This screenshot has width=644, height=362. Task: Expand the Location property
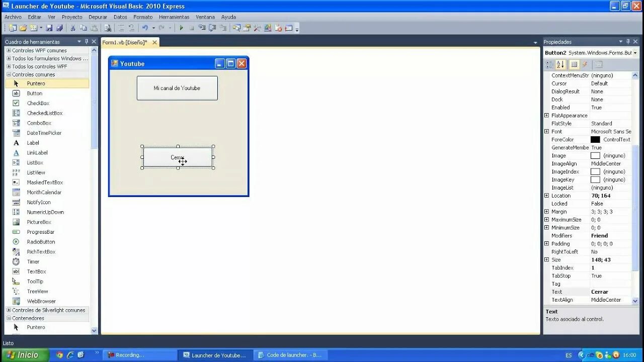pos(547,196)
